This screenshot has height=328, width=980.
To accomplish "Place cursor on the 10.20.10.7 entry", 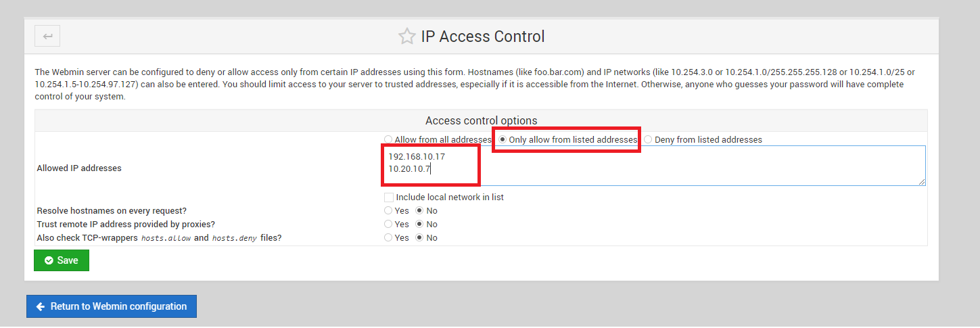I will [410, 168].
